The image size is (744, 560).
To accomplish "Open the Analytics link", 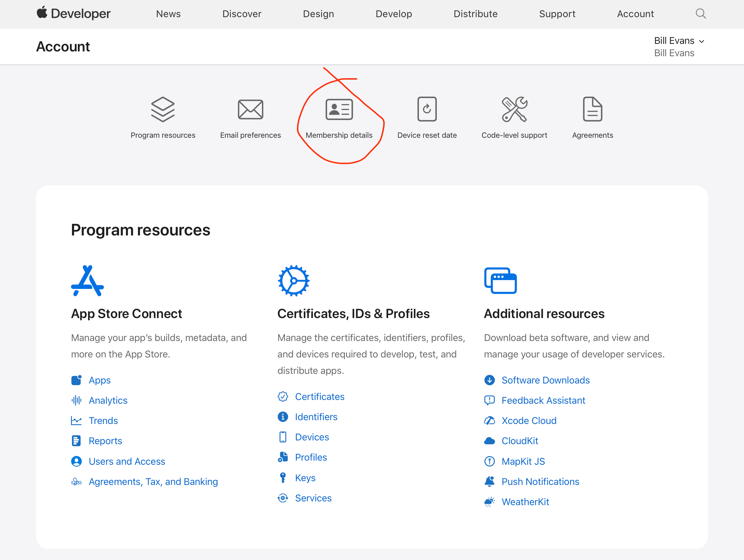I will [x=108, y=400].
